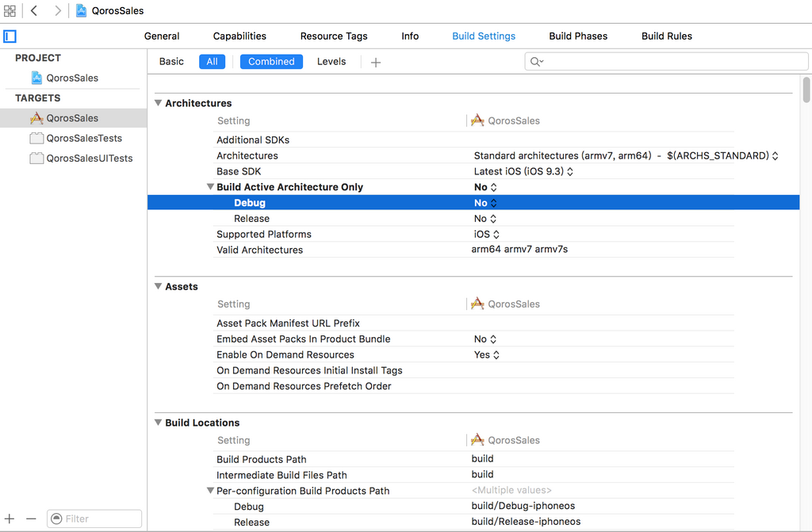This screenshot has width=812, height=532.
Task: Switch to All build settings filter
Action: coord(212,62)
